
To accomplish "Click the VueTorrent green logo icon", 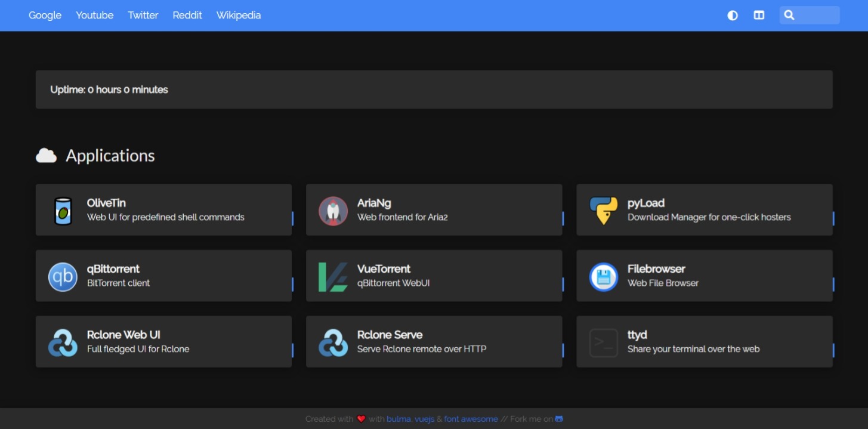I will point(333,277).
